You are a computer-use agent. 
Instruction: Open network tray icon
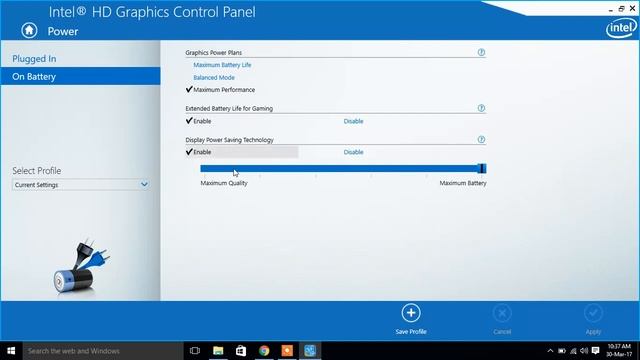[573, 351]
